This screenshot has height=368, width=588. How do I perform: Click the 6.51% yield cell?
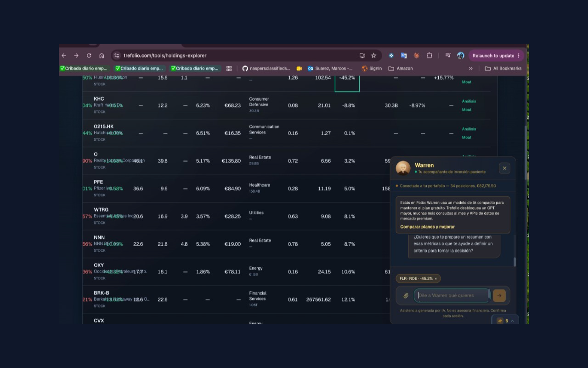coord(203,133)
